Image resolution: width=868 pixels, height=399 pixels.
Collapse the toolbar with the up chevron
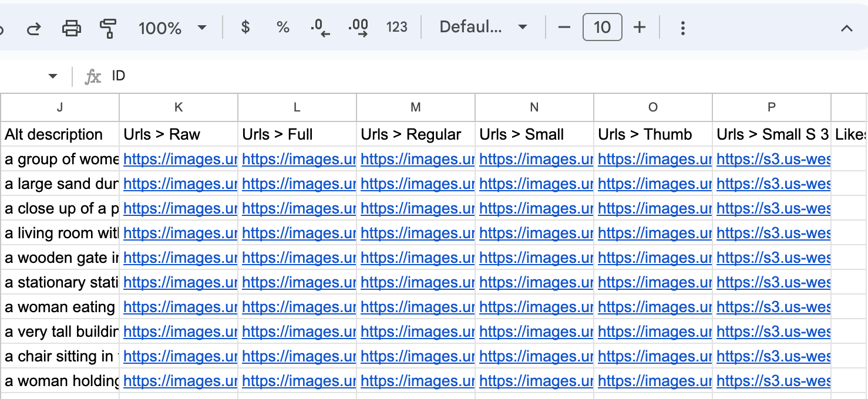pyautogui.click(x=846, y=28)
